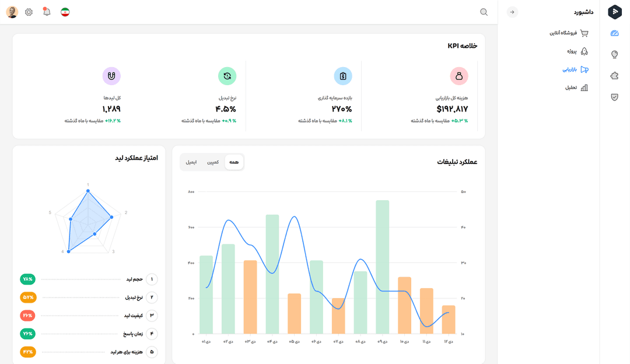Screen dimensions: 630x364
Task: Open the notifications bell
Action: click(47, 12)
